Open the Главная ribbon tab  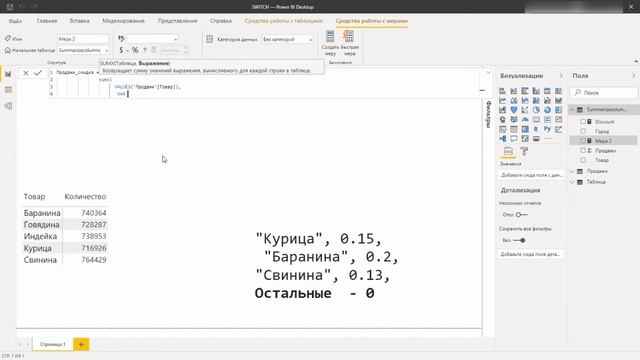47,21
